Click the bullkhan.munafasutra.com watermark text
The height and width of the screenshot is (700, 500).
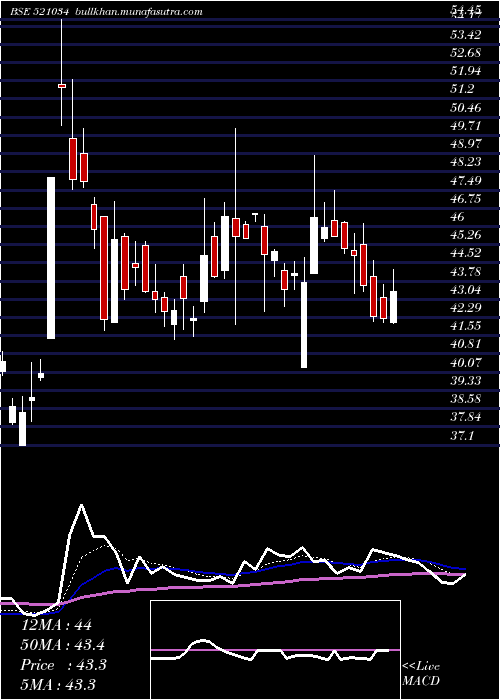(x=137, y=12)
